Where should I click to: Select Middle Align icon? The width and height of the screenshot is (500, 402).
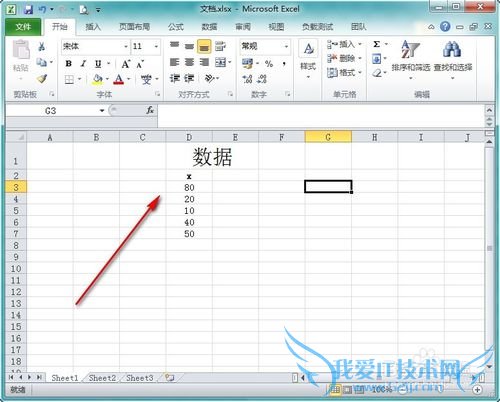tap(189, 46)
